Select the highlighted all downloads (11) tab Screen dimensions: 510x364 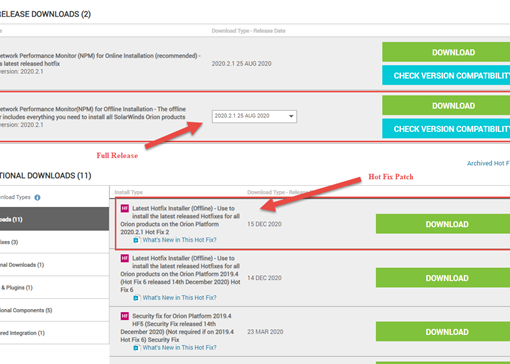tap(54, 219)
